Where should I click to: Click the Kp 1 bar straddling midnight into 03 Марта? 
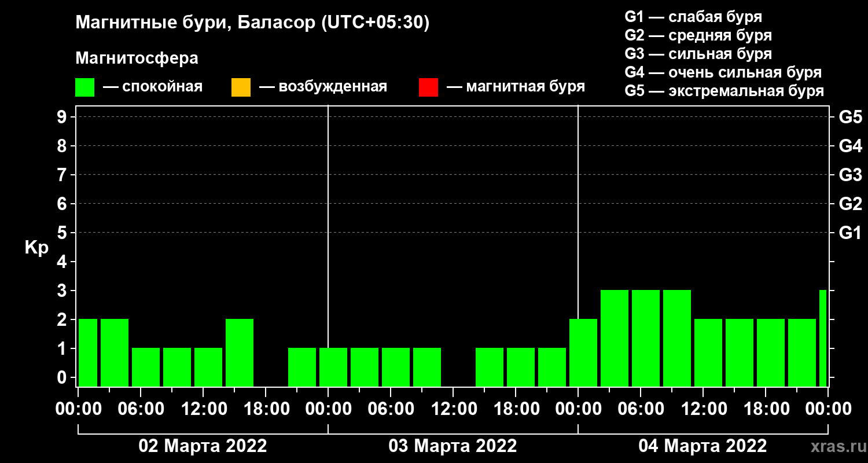click(333, 367)
